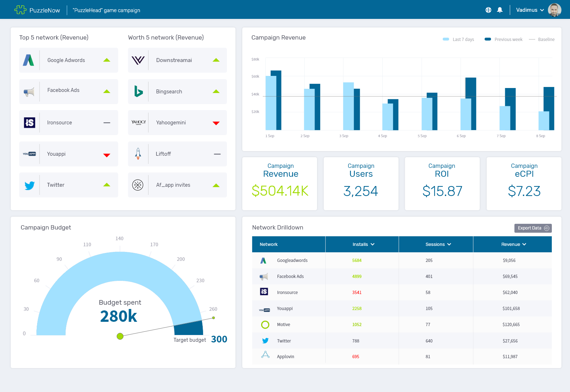
Task: Click the Facebook Ads megaphone icon
Action: click(x=30, y=91)
